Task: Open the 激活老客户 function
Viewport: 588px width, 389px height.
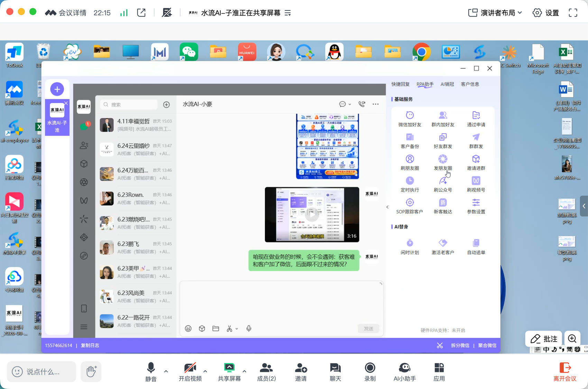Action: click(x=443, y=247)
